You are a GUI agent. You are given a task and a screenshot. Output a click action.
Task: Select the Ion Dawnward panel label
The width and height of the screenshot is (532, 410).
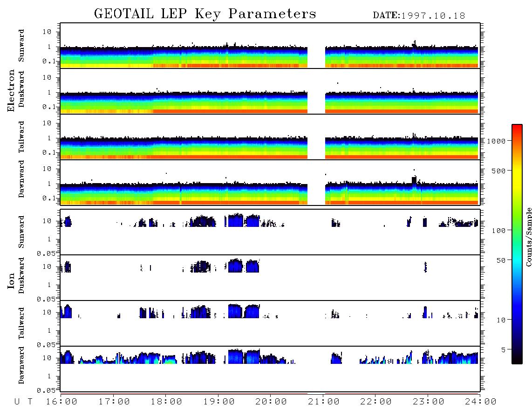tap(21, 365)
